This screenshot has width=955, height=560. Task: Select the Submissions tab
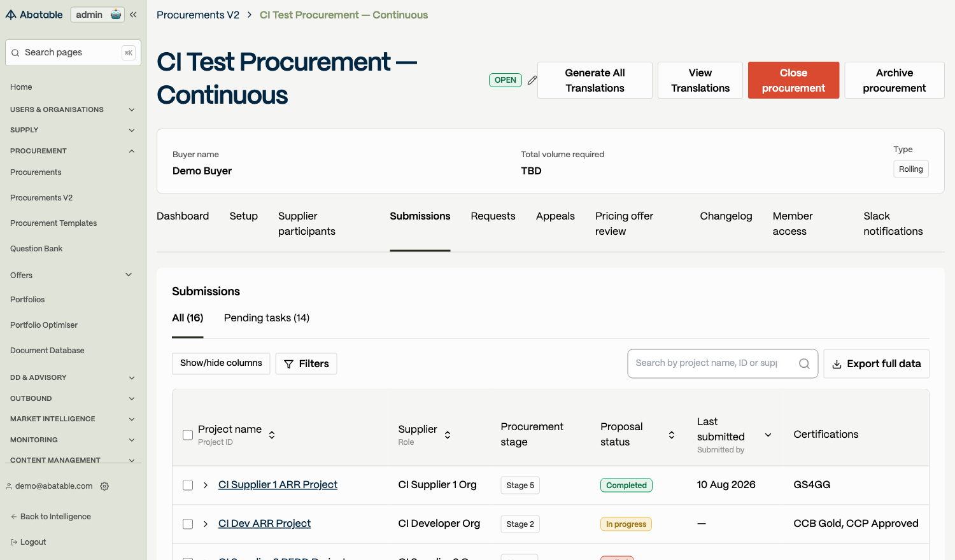(x=420, y=216)
